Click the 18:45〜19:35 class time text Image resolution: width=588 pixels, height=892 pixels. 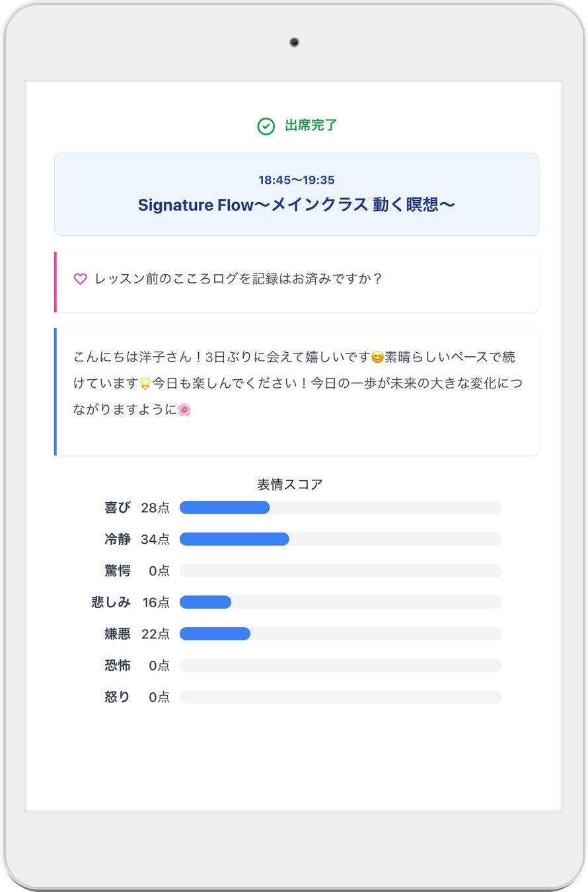[296, 180]
